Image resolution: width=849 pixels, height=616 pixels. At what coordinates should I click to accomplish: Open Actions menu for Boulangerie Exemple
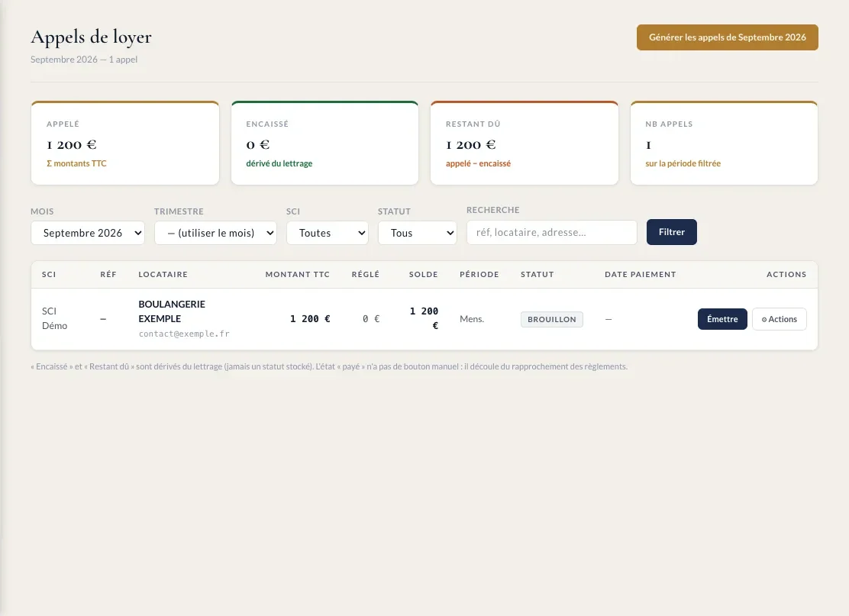(780, 319)
